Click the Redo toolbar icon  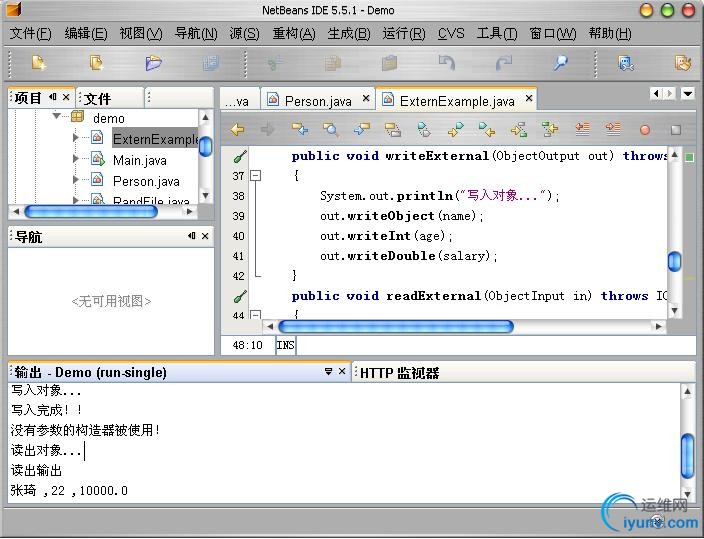[503, 62]
